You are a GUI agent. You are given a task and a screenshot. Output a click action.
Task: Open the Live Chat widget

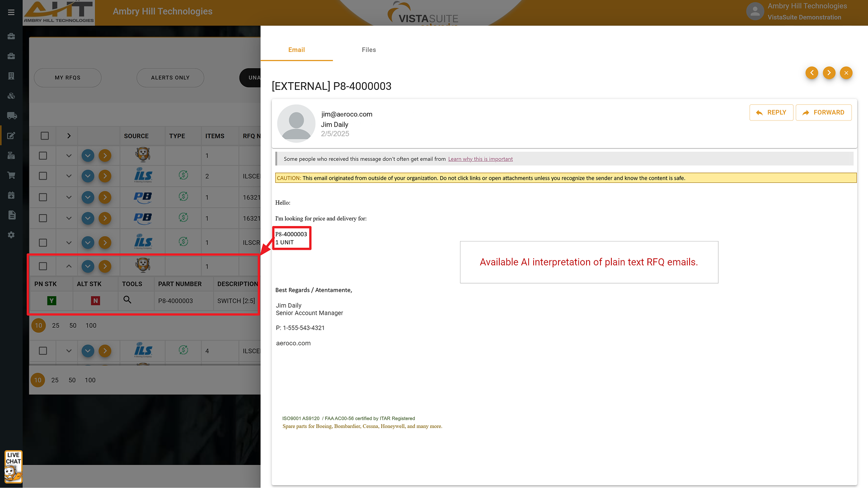tap(13, 466)
